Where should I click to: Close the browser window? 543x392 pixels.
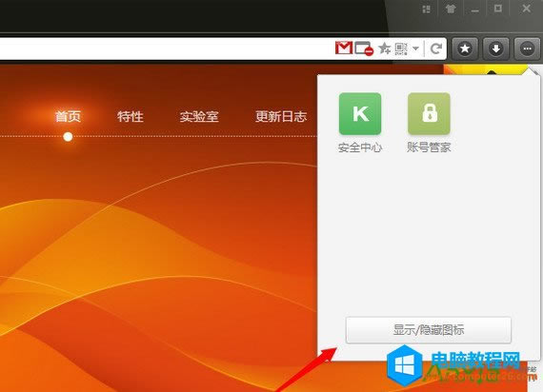527,9
